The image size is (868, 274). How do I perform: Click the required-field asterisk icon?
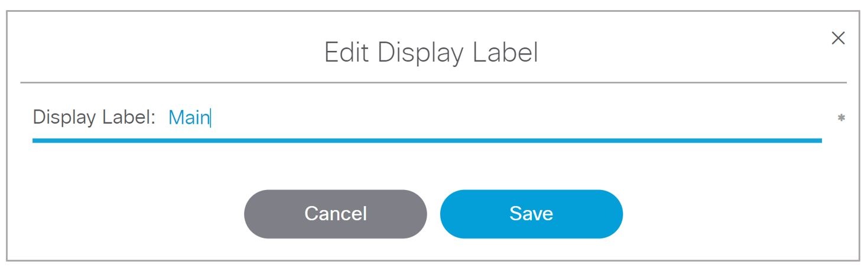click(x=841, y=118)
